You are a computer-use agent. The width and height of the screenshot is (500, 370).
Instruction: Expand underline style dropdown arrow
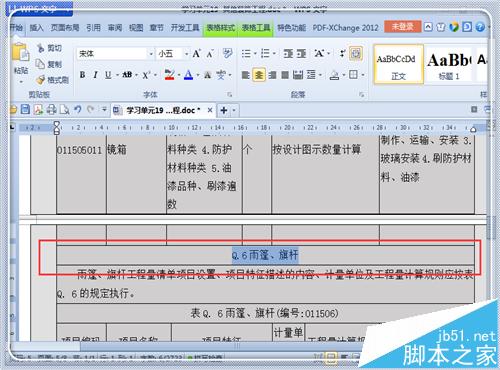117,75
